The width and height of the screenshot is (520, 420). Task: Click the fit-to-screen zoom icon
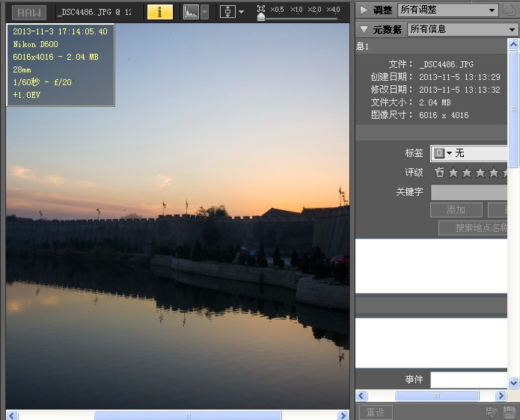261,9
